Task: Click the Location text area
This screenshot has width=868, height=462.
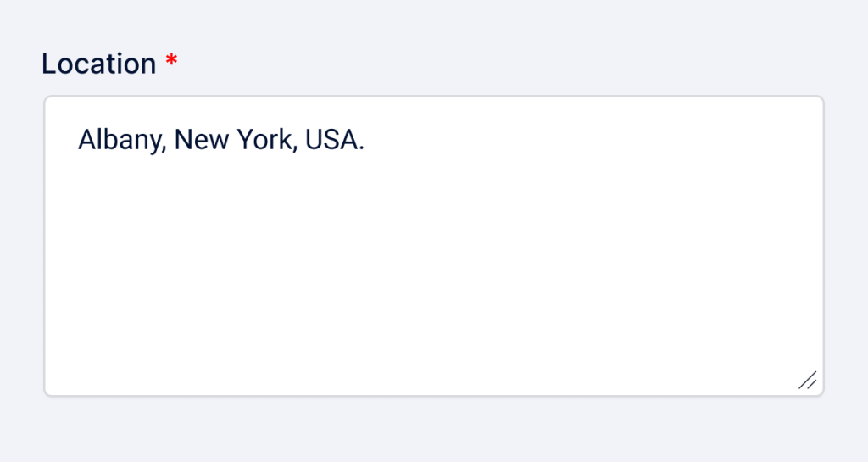Action: click(x=433, y=245)
